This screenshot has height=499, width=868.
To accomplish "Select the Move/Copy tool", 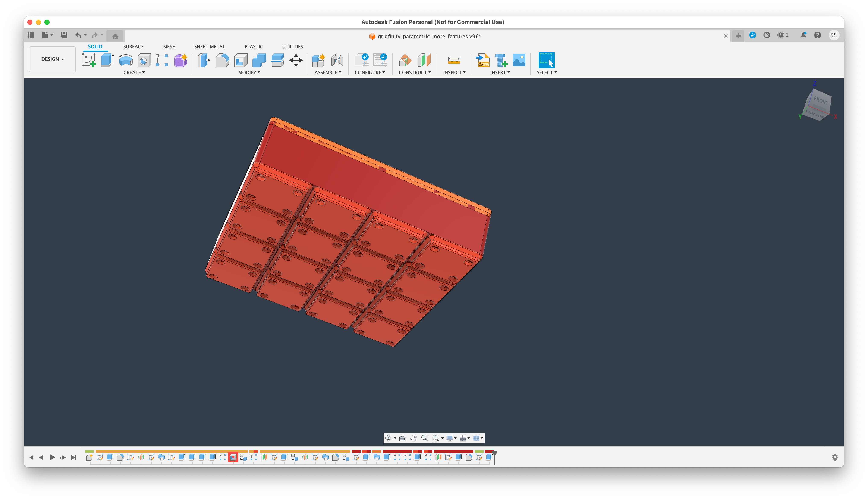I will 296,60.
